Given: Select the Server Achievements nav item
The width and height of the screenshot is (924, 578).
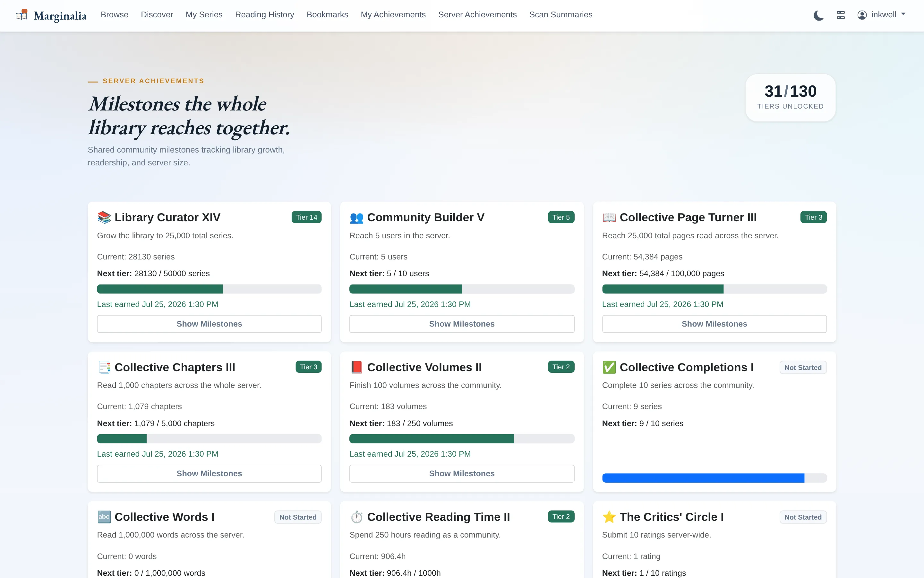Looking at the screenshot, I should (477, 14).
